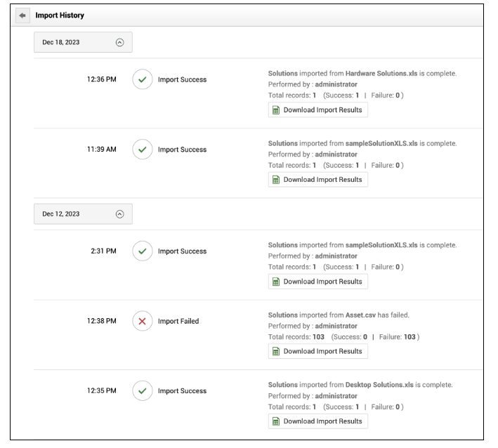Click Asset.csv file name in failed import
The height and width of the screenshot is (448, 498).
[x=360, y=315]
